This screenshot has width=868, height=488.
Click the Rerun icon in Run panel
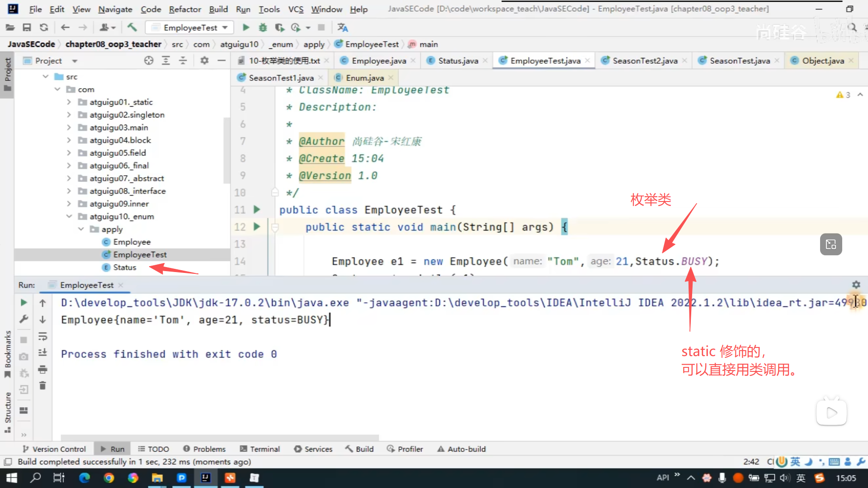pos(24,303)
